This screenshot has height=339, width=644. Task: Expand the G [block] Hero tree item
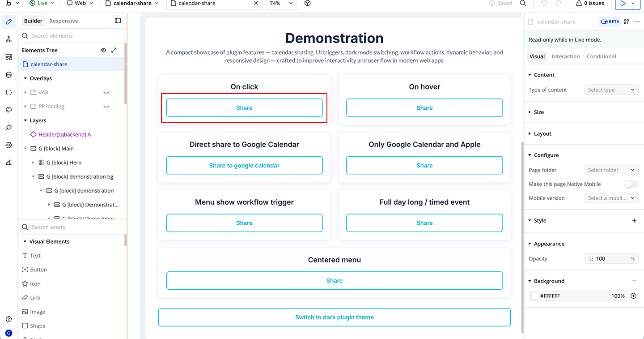(x=34, y=163)
